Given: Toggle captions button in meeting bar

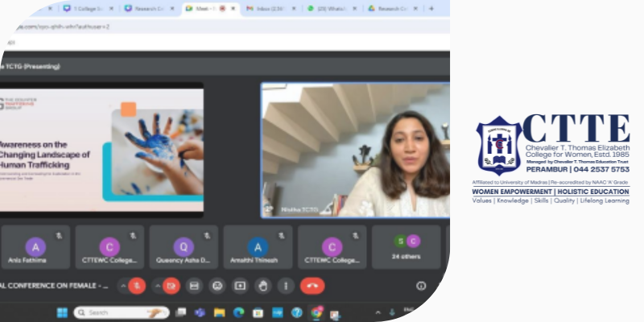Looking at the screenshot, I should point(194,286).
